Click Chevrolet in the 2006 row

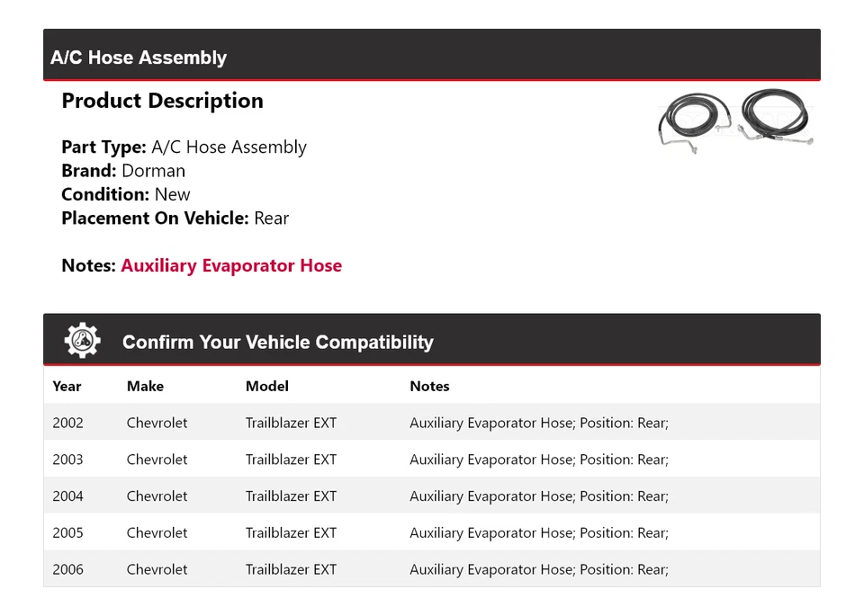pyautogui.click(x=157, y=569)
